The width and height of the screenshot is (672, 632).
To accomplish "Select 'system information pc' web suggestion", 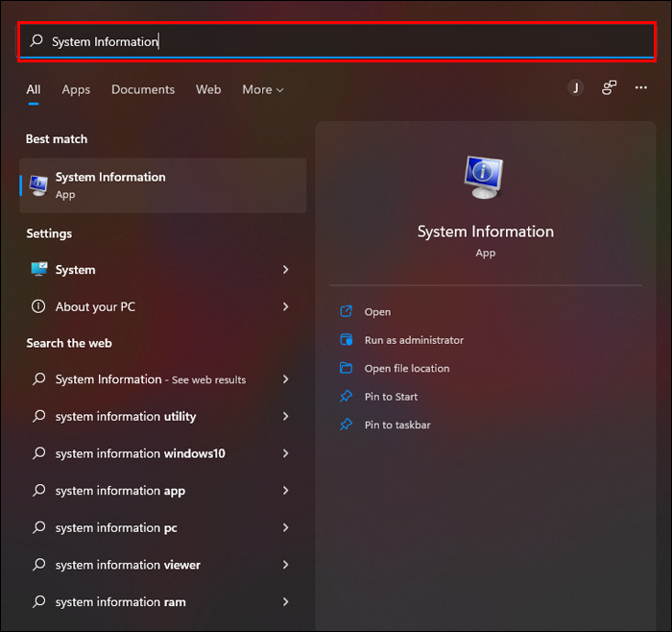I will [x=163, y=528].
